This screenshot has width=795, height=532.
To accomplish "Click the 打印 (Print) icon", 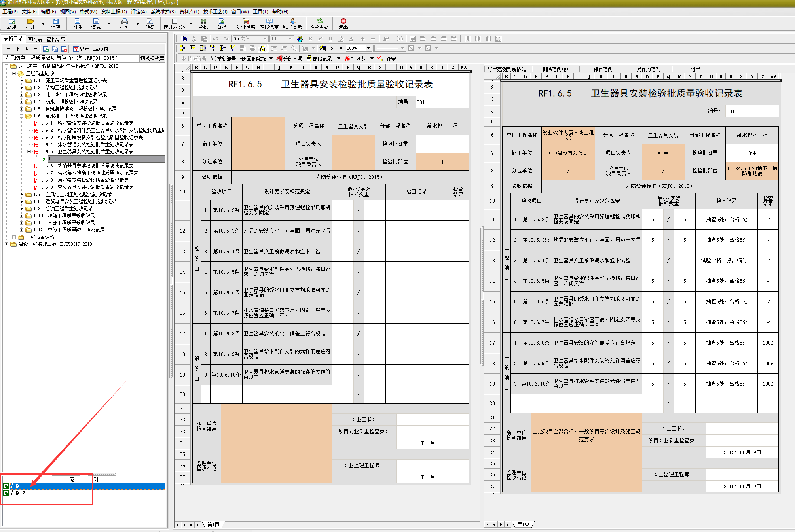I will 125,24.
